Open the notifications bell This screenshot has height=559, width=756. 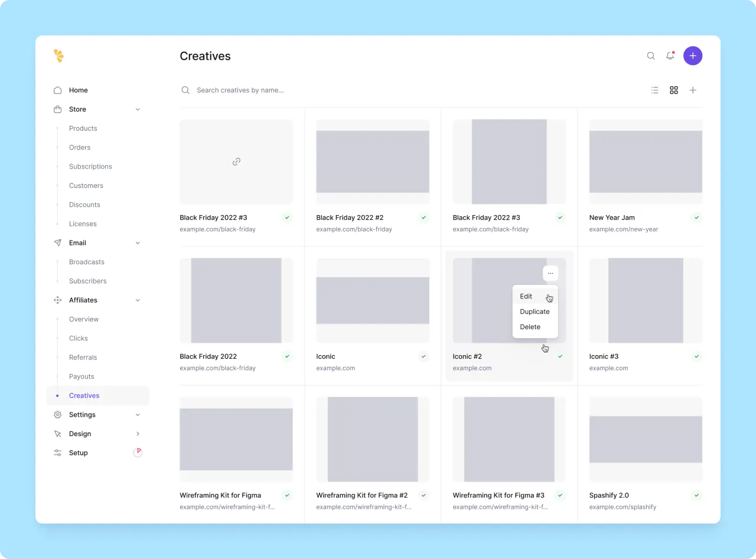[x=670, y=56]
